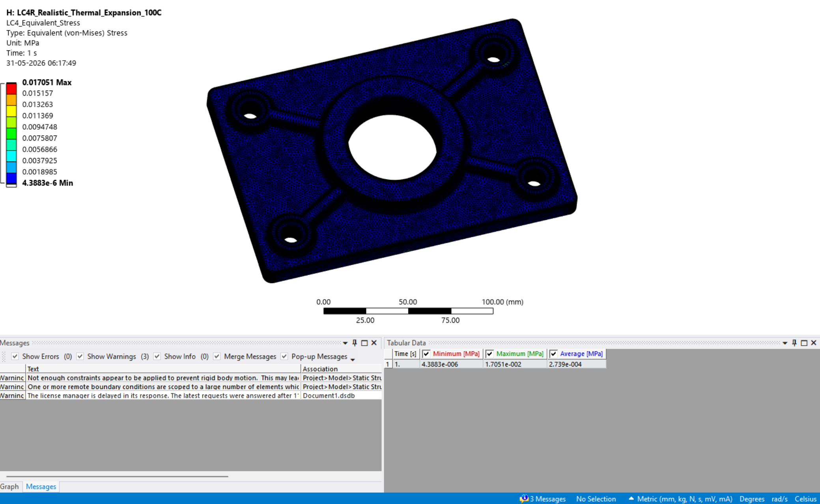Viewport: 820px width, 504px height.
Task: Click the red legend color band
Action: pyautogui.click(x=11, y=88)
